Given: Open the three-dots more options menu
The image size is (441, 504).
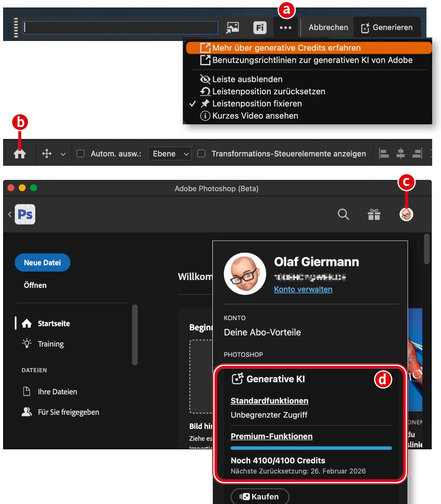Looking at the screenshot, I should pyautogui.click(x=286, y=28).
